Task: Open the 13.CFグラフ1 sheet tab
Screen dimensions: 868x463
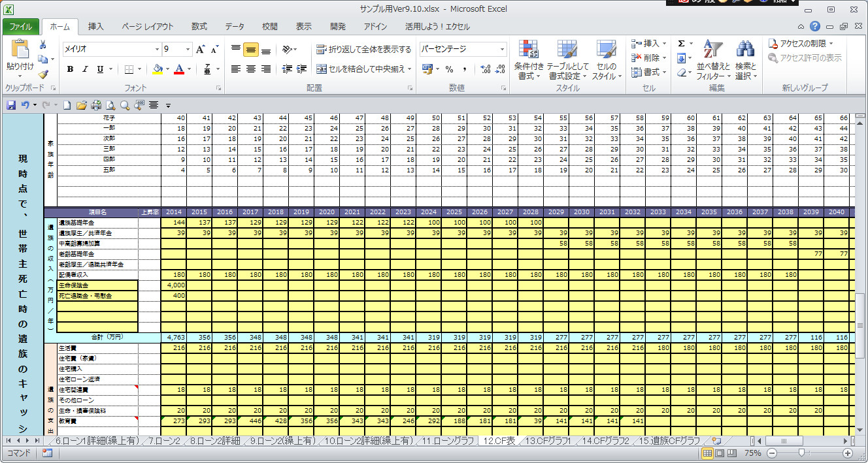Action: (548, 441)
